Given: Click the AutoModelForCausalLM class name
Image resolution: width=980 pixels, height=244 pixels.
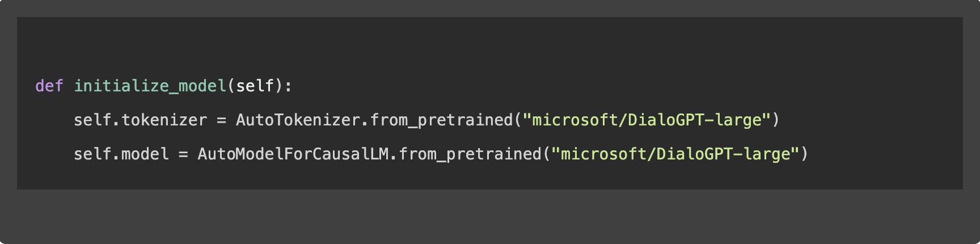Looking at the screenshot, I should click(293, 154).
